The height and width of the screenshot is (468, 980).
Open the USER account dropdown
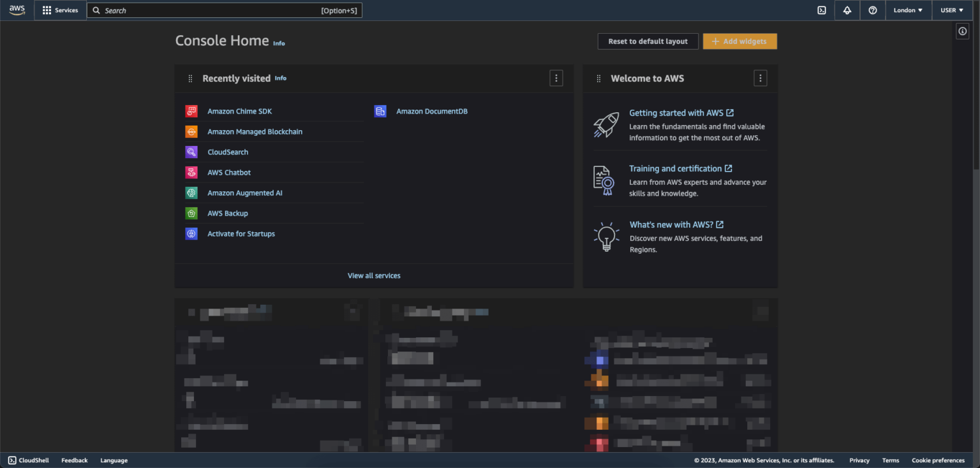pyautogui.click(x=952, y=10)
